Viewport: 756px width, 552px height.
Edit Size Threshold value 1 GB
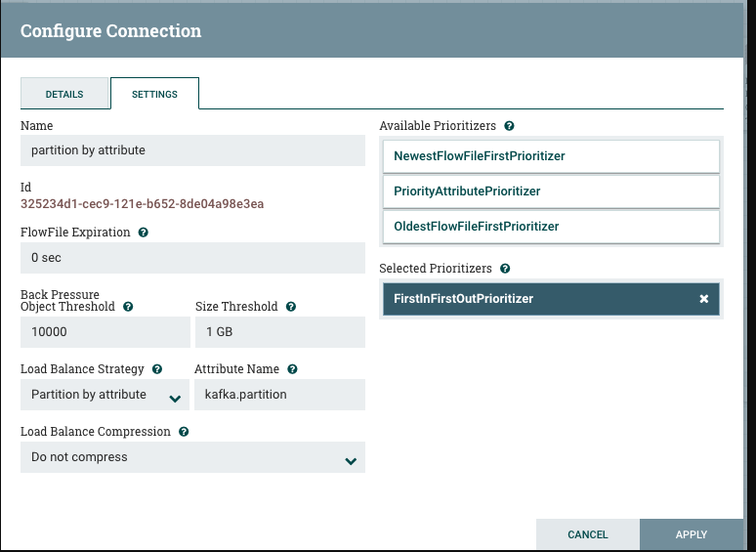pos(280,332)
